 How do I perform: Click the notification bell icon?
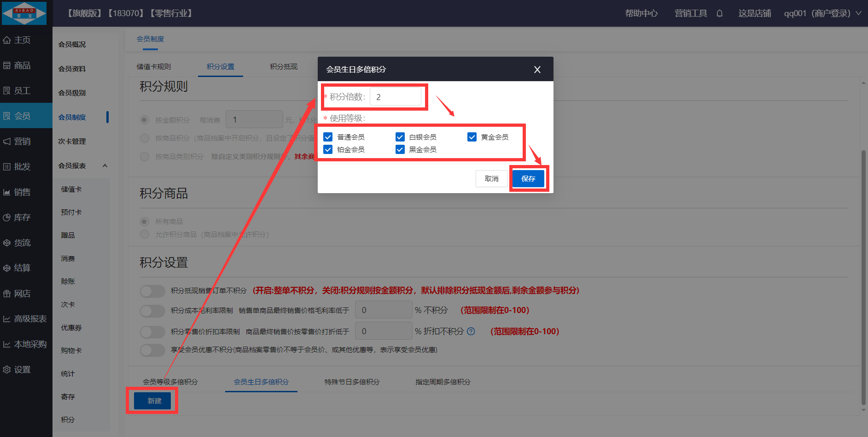pos(719,13)
